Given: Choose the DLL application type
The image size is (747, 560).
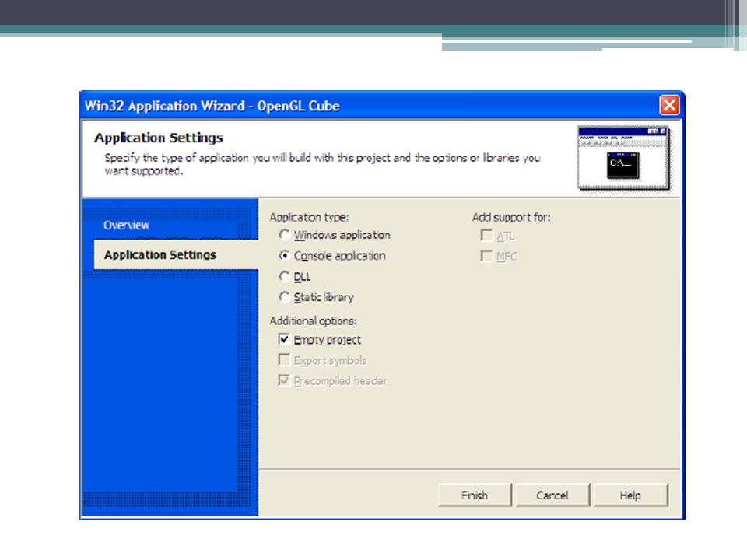Looking at the screenshot, I should click(285, 276).
